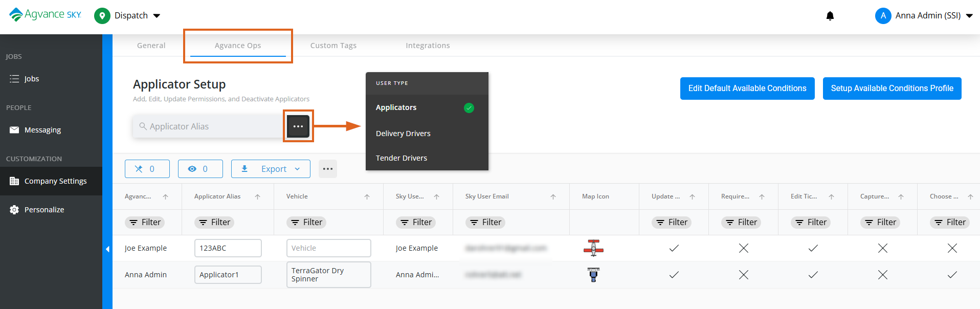Toggle Joe Example's Capture X mark
This screenshot has height=309, width=980.
883,248
